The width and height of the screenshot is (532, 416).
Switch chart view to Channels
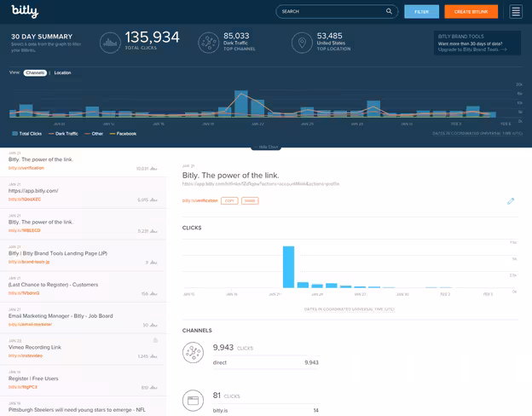(35, 72)
